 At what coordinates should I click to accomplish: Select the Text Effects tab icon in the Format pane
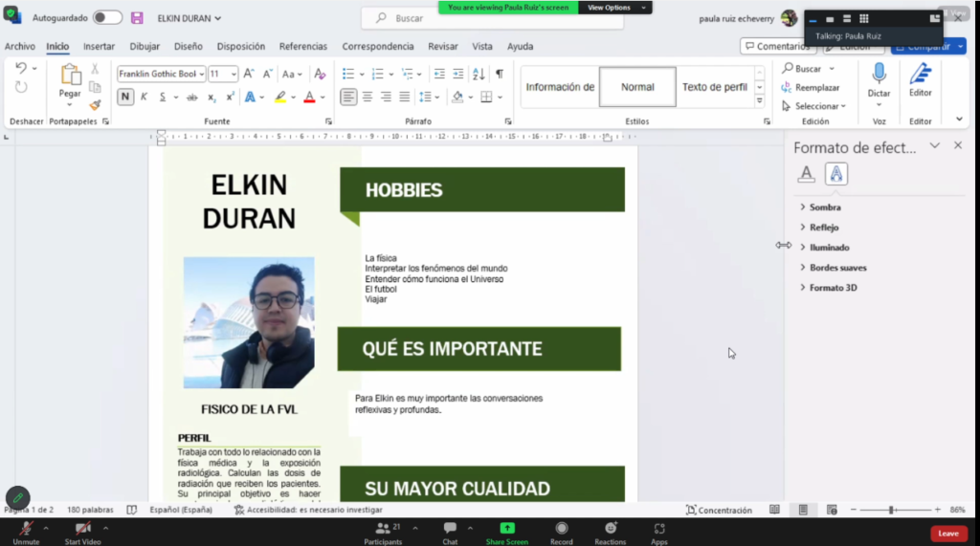pos(836,173)
